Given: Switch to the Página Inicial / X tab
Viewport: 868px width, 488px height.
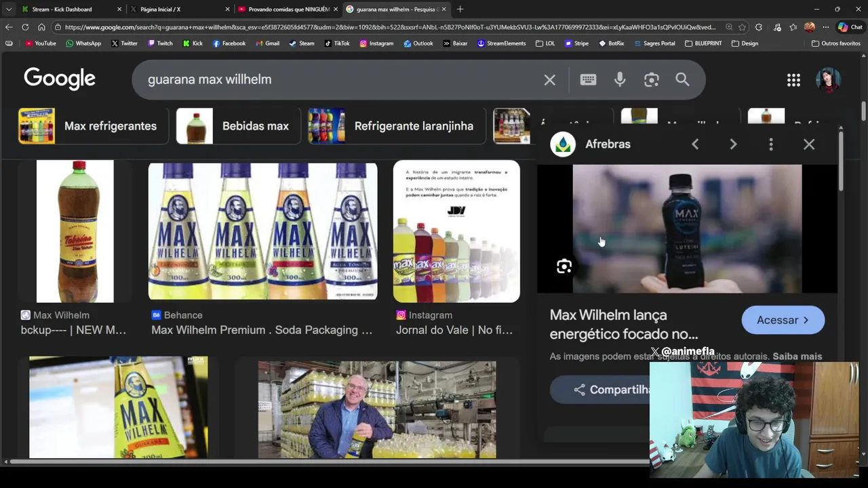Looking at the screenshot, I should [x=180, y=9].
